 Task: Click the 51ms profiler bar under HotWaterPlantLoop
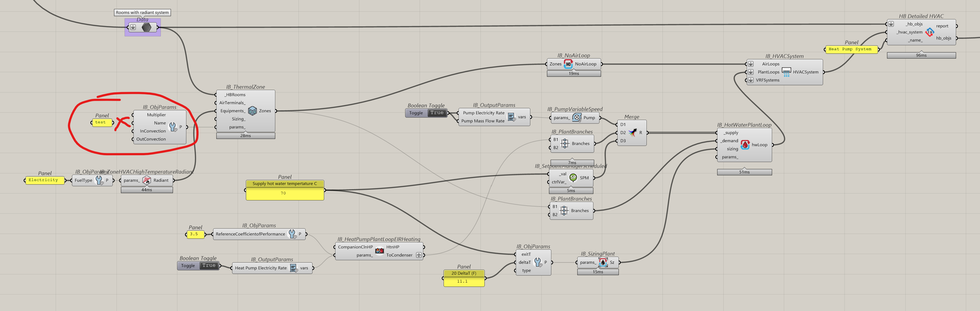coord(744,172)
